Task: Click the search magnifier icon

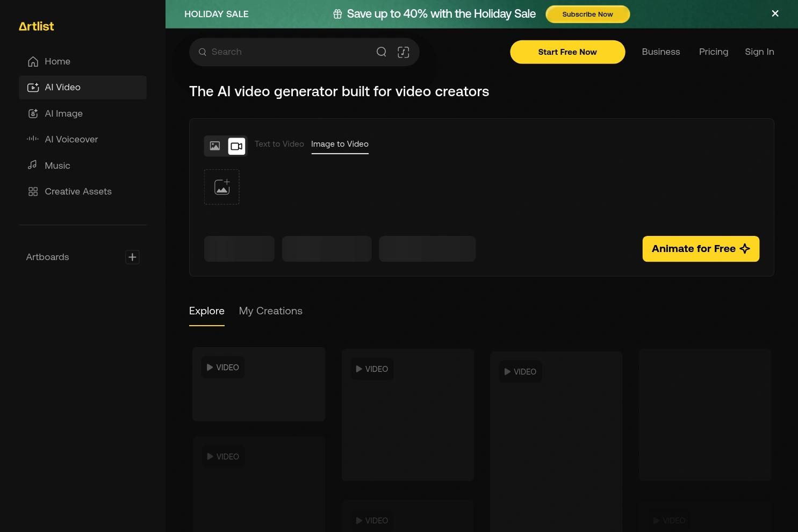Action: [x=381, y=52]
